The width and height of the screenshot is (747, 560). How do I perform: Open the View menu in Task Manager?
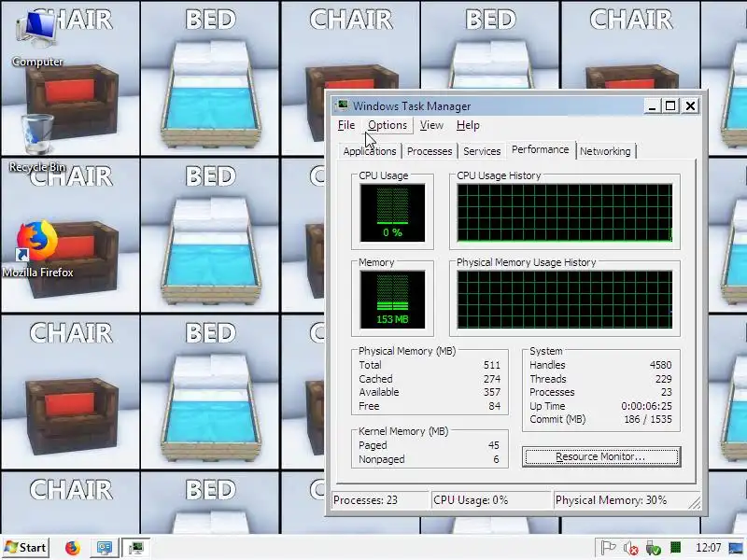pyautogui.click(x=431, y=125)
